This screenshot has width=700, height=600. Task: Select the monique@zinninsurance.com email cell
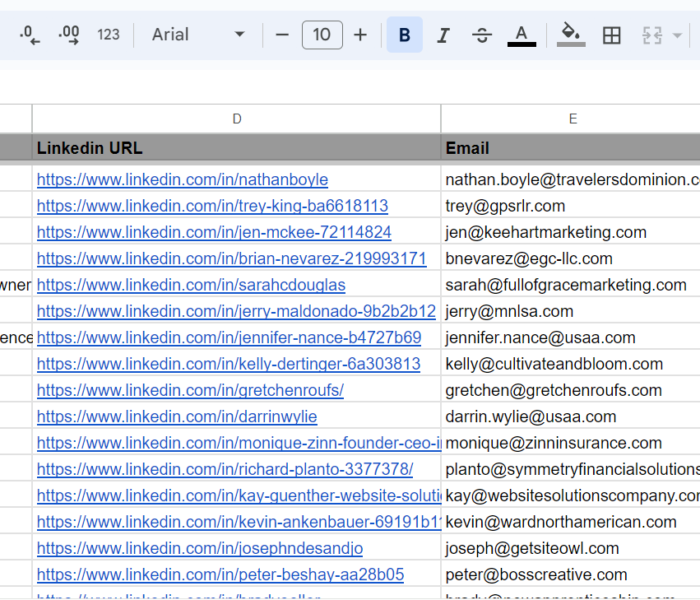pos(571,443)
